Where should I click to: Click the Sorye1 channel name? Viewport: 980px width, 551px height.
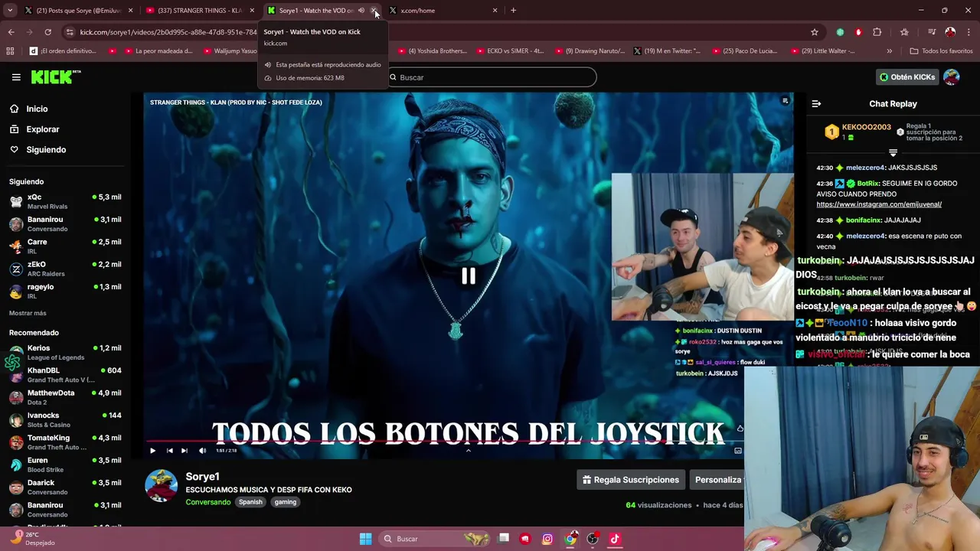(202, 477)
